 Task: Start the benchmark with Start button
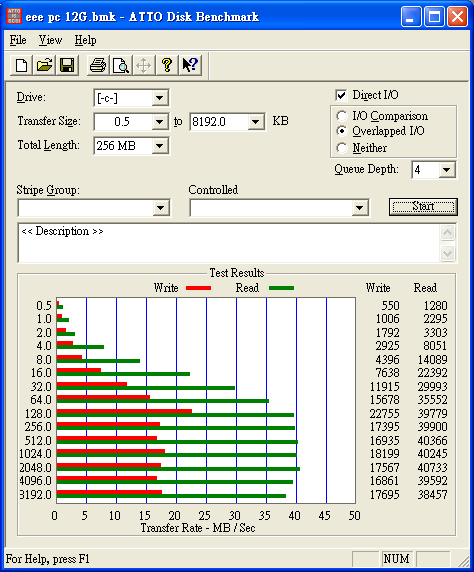(x=423, y=207)
